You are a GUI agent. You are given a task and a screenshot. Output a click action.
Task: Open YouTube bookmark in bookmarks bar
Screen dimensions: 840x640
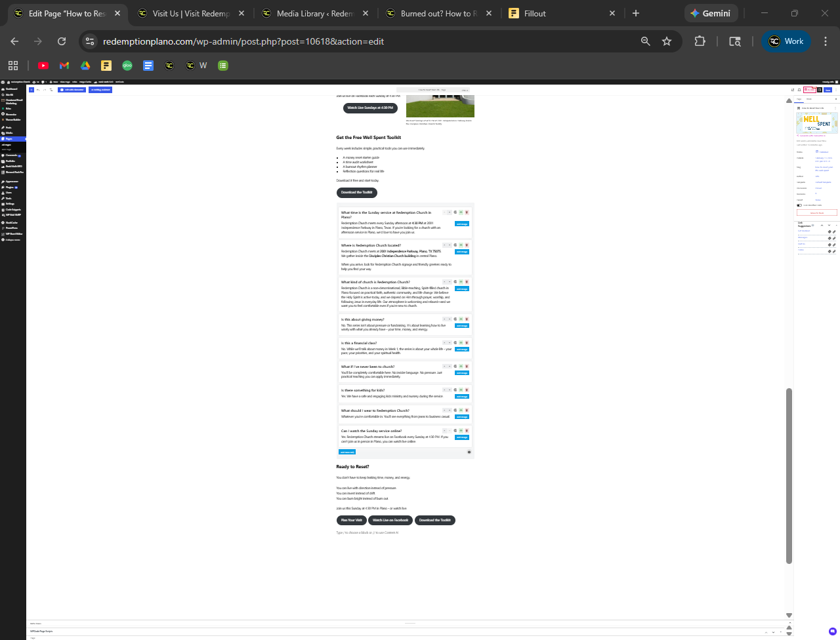pyautogui.click(x=43, y=66)
